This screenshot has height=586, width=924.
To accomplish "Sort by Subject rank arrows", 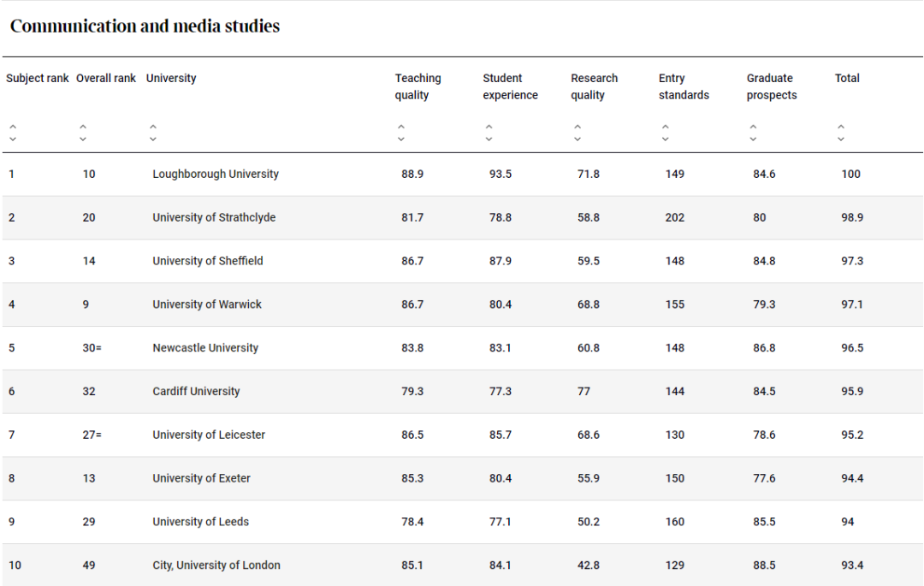I will tap(12, 133).
